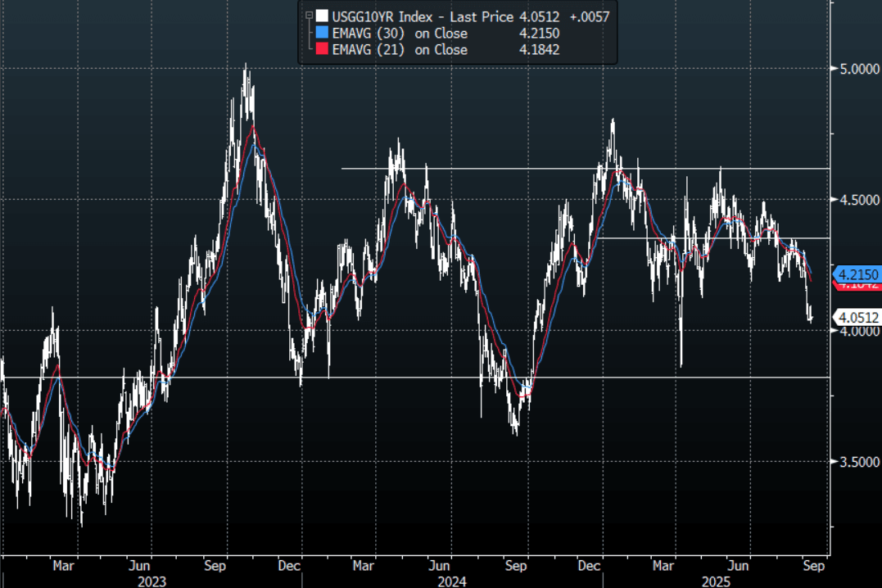Click the white USGG10YR Index color swatch
The width and height of the screenshot is (882, 588).
coord(322,16)
